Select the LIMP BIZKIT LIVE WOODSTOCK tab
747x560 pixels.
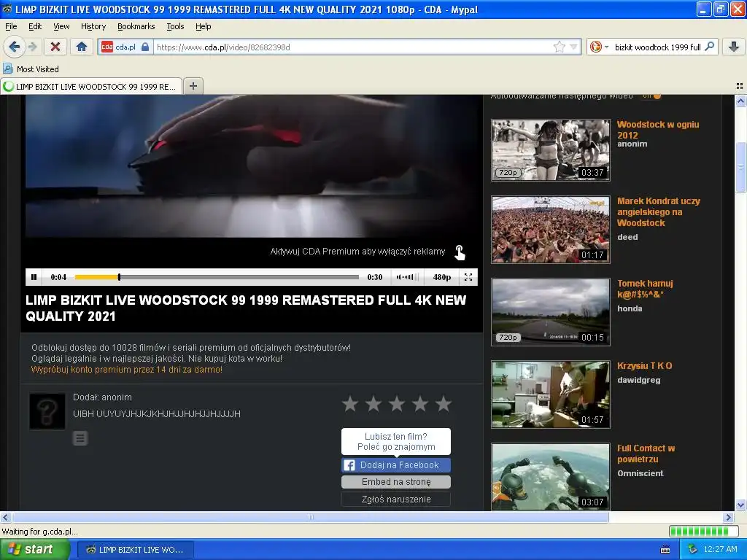coord(91,86)
